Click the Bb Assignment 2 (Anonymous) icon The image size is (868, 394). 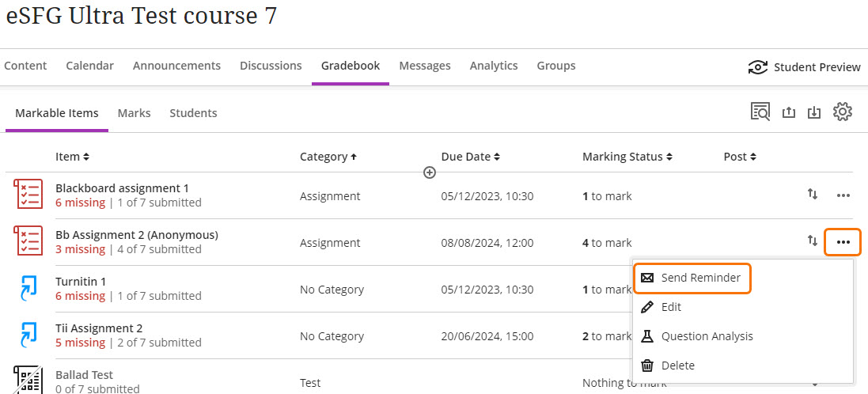[x=28, y=241]
